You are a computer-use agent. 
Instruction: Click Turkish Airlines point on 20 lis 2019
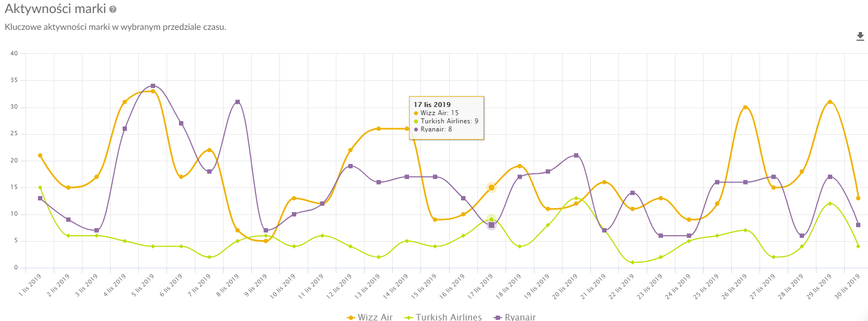(576, 198)
